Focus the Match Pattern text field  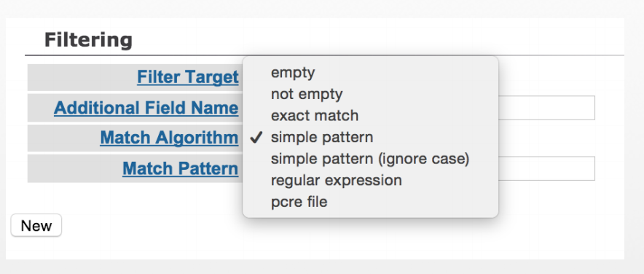(x=546, y=168)
